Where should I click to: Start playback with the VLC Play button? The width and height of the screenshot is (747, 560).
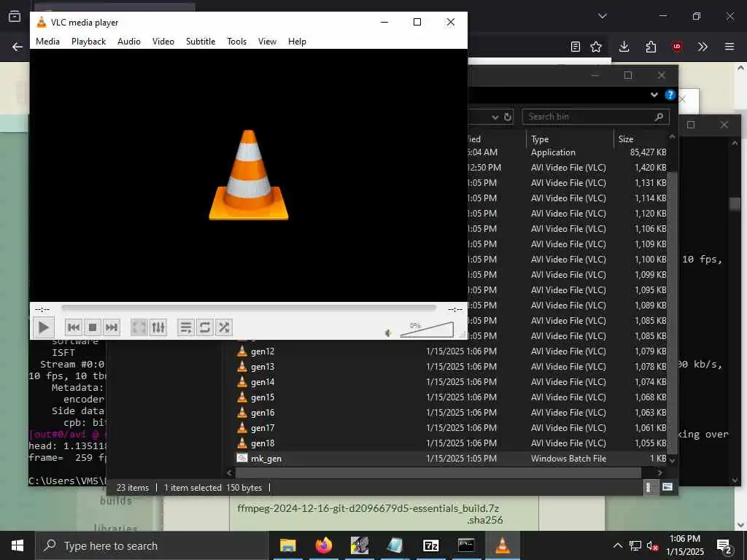tap(43, 327)
